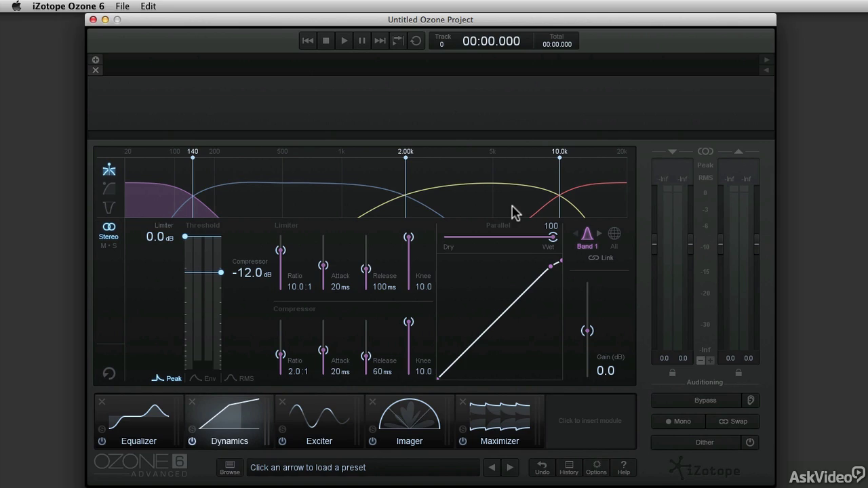Remove track with the X icon
The width and height of the screenshot is (868, 488).
point(96,70)
